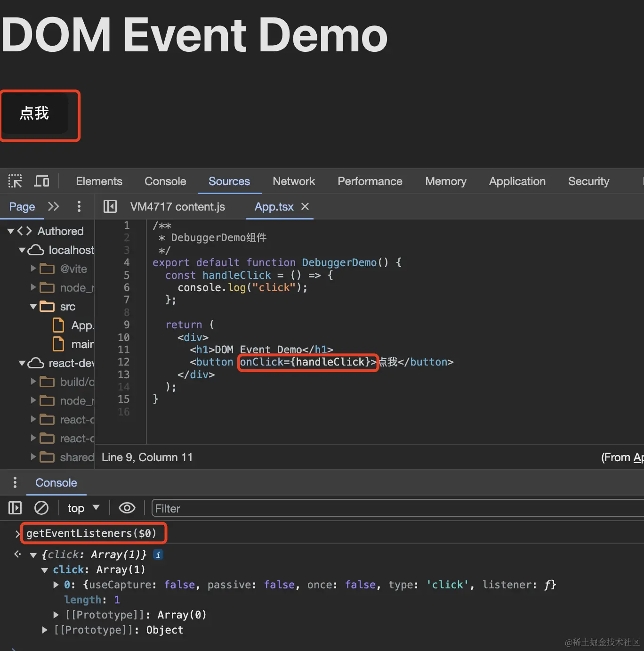Collapse the {click: Array(1)} result object
644x651 pixels.
pos(33,555)
